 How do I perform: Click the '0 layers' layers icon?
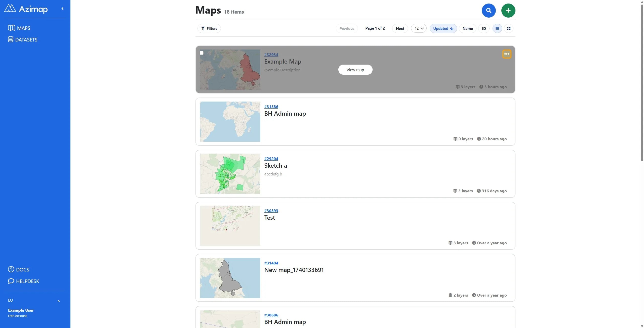[x=455, y=139]
